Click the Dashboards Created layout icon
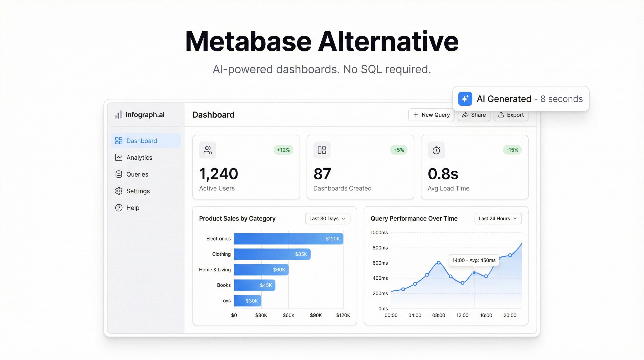Screen dimensions: 644x360 pos(322,150)
